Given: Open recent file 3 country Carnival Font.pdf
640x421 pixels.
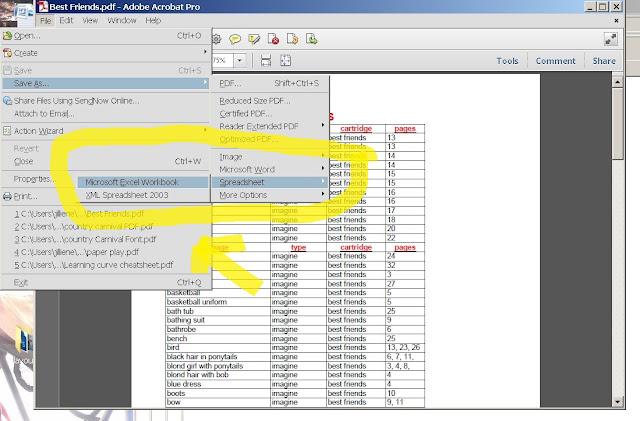Looking at the screenshot, I should click(x=106, y=239).
